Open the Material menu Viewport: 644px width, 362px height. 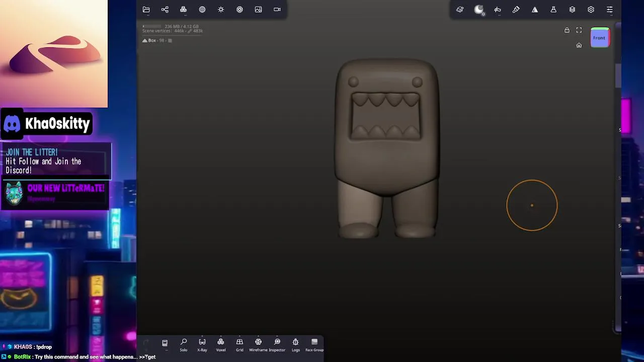460,10
